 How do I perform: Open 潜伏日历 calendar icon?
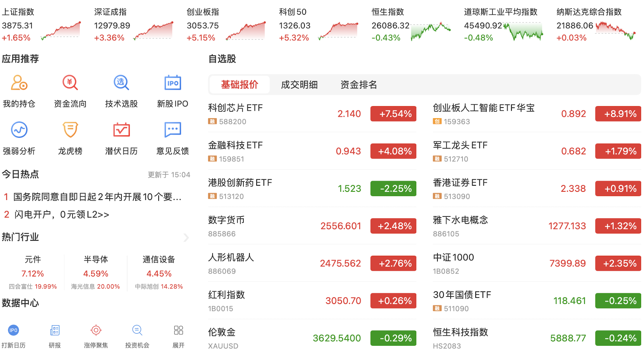coord(121,130)
